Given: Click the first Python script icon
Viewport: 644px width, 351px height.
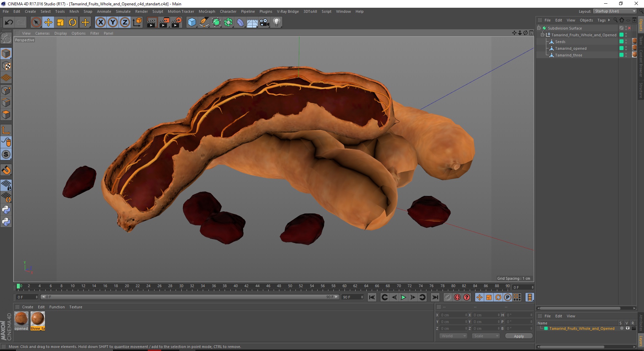Looking at the screenshot, I should tap(6, 210).
